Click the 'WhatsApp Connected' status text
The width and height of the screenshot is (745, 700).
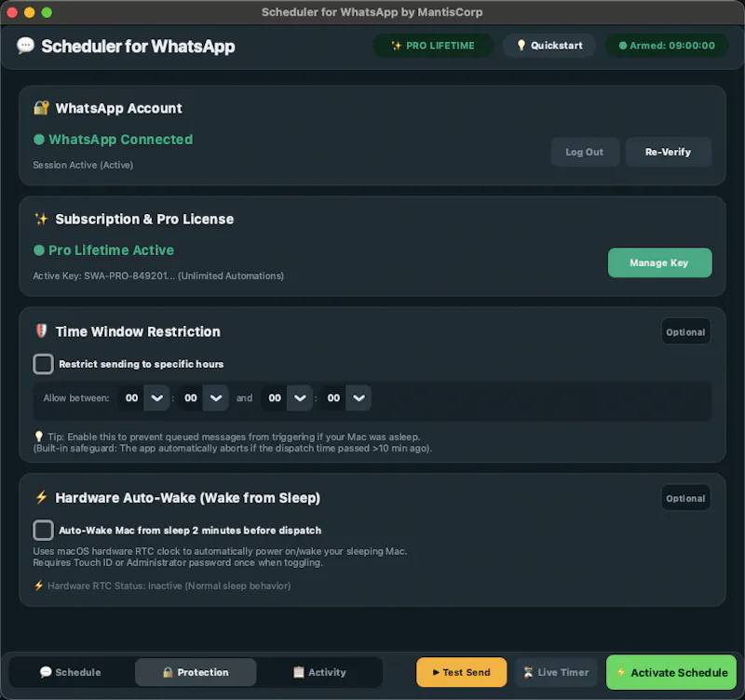point(121,139)
